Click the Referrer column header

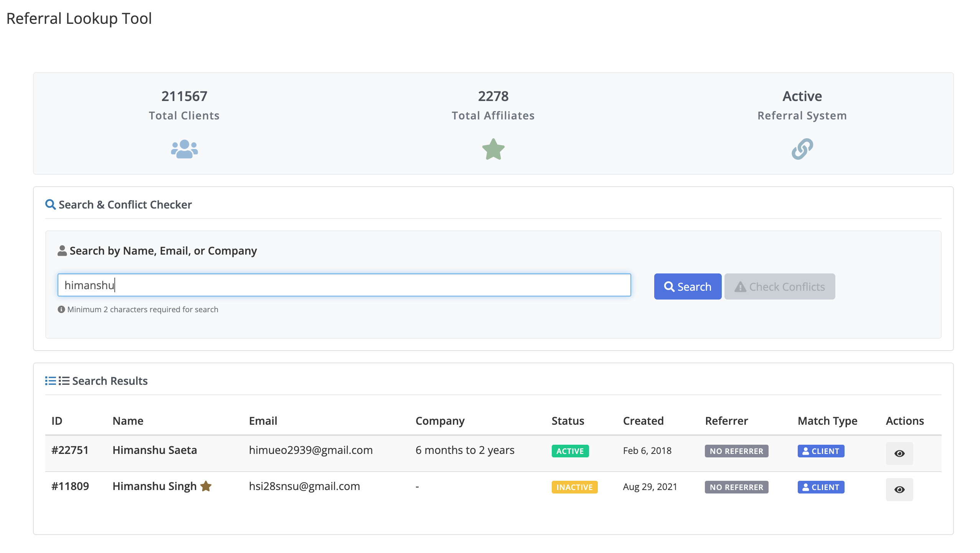pos(726,421)
